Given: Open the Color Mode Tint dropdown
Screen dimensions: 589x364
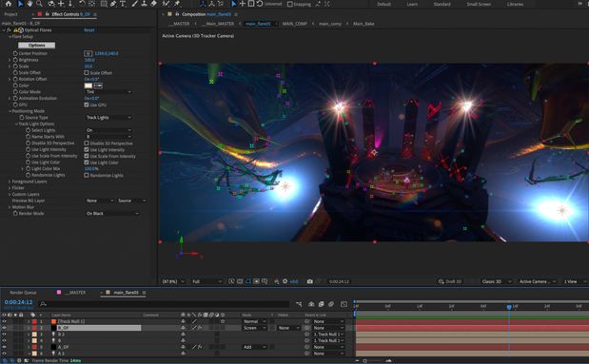Looking at the screenshot, I should [108, 92].
